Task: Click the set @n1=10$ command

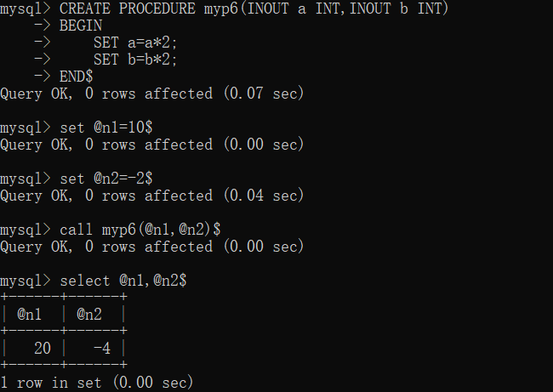Action: tap(106, 128)
